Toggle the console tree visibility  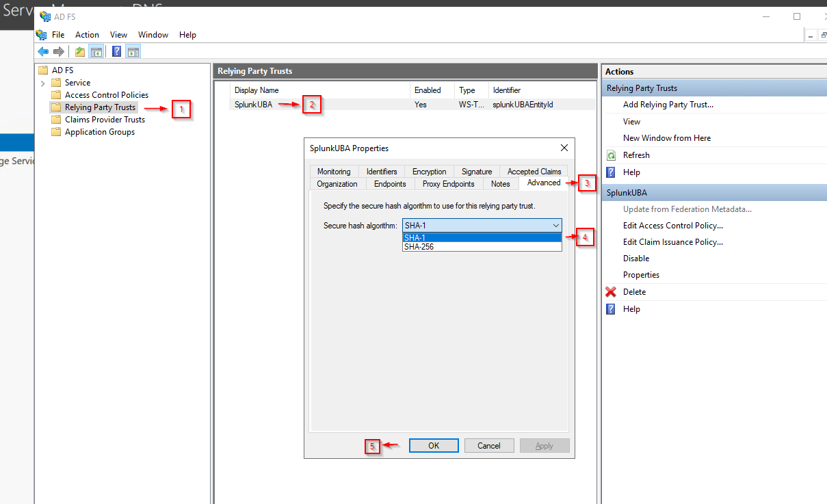[x=96, y=51]
